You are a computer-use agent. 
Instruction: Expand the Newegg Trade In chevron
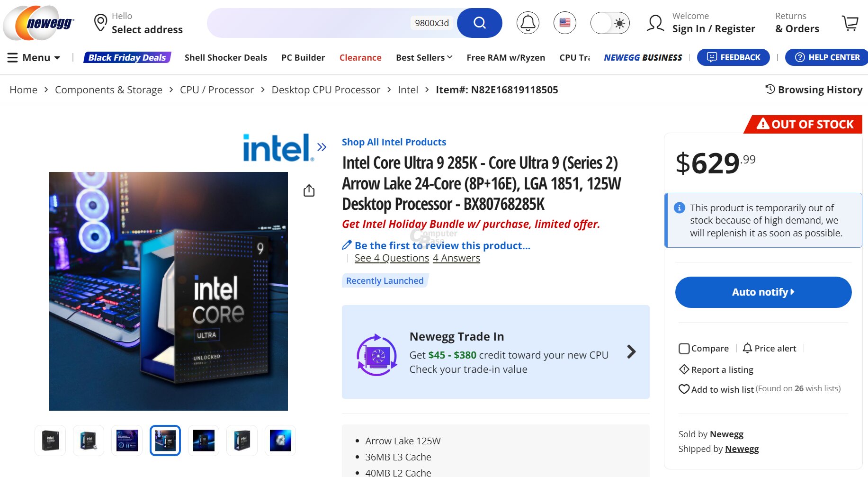pyautogui.click(x=631, y=352)
